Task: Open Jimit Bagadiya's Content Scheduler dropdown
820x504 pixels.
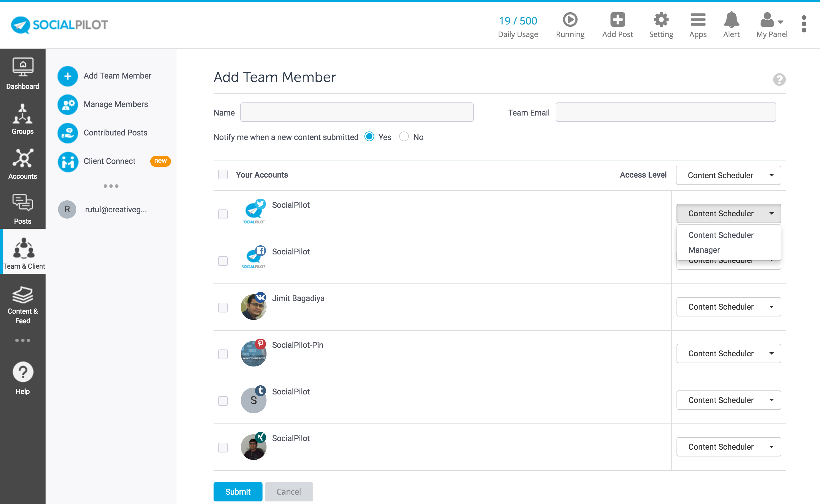Action: 728,307
